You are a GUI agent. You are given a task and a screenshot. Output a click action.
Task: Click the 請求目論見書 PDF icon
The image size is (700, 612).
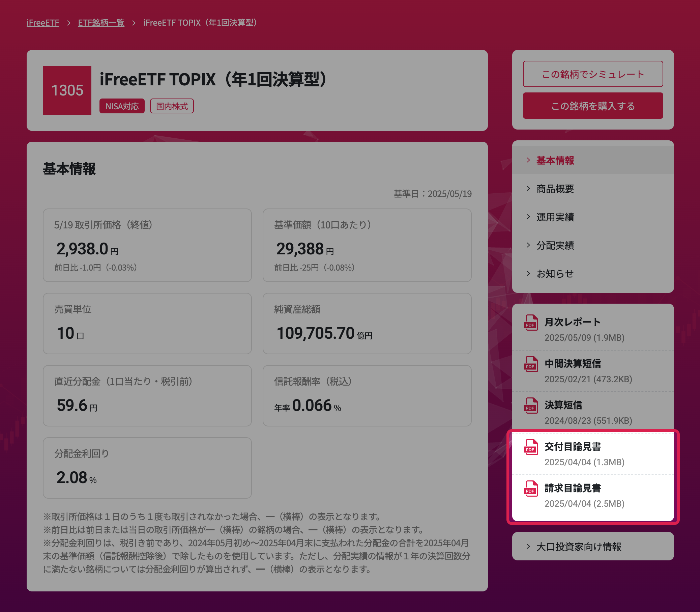pos(531,489)
